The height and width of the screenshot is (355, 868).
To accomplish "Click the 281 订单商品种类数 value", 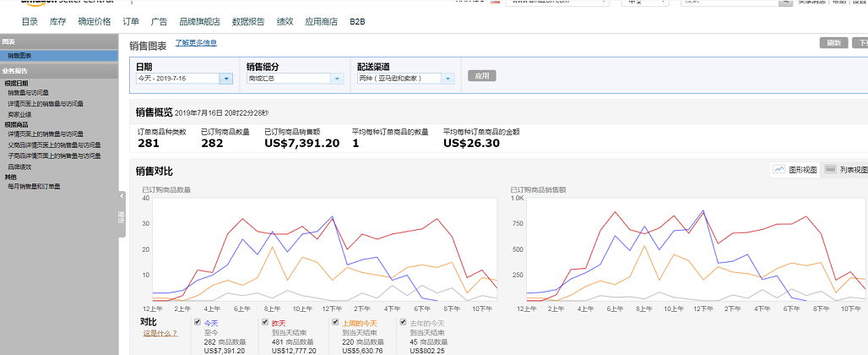I will pos(149,144).
